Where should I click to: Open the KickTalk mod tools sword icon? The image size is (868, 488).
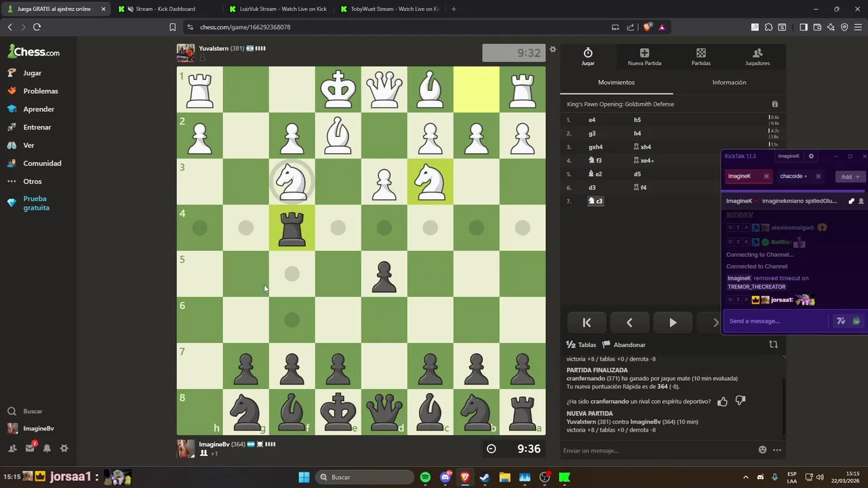point(851,201)
